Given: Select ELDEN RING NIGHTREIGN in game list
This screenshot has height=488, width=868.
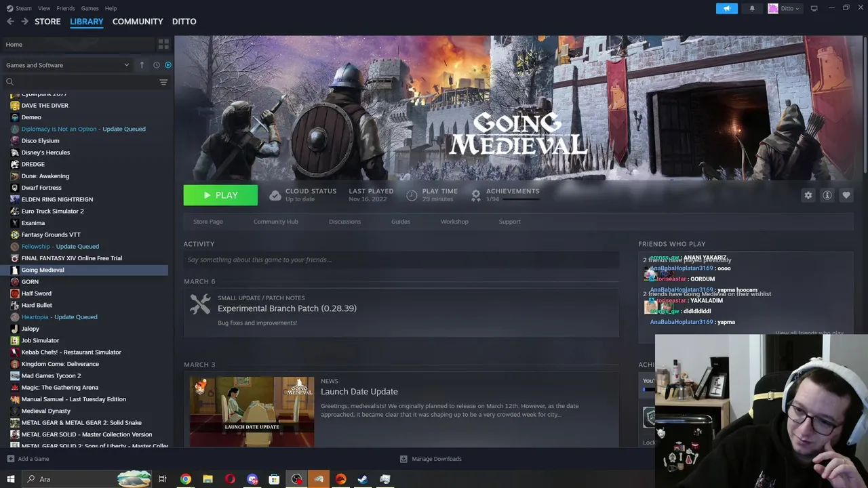Looking at the screenshot, I should click(x=57, y=200).
